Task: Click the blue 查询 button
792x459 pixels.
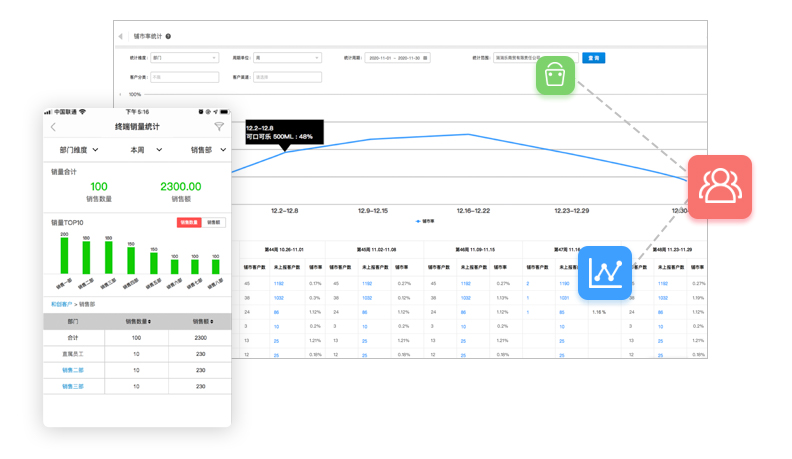Action: 593,58
